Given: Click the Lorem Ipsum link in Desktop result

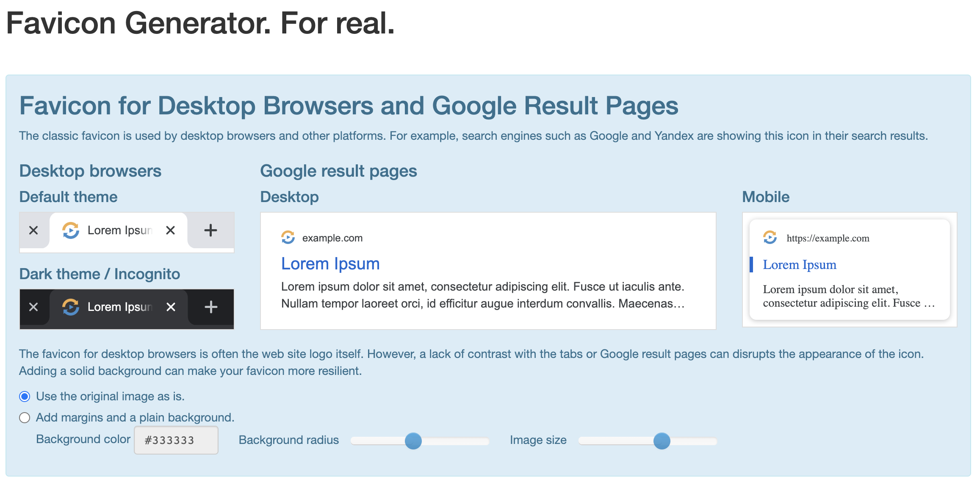Looking at the screenshot, I should coord(331,263).
